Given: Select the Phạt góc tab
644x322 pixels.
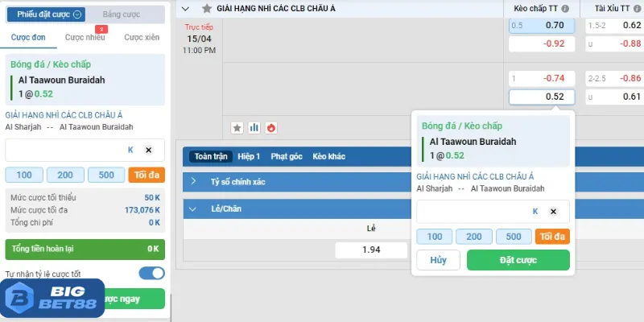Looking at the screenshot, I should click(x=287, y=156).
